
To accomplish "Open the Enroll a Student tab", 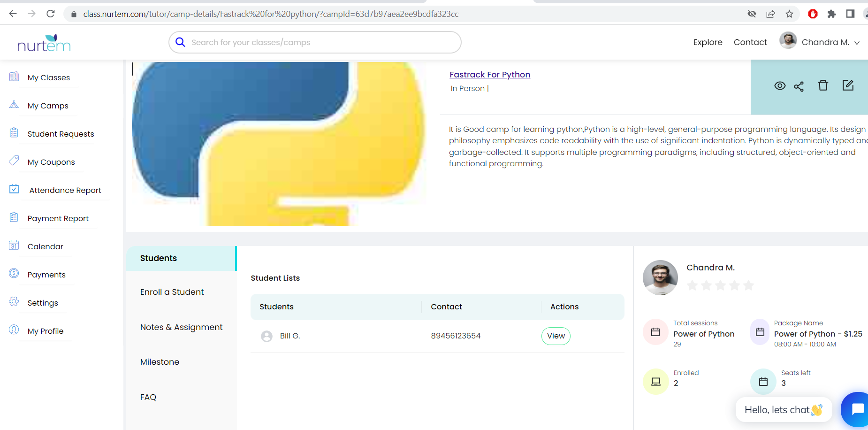I will coord(172,292).
